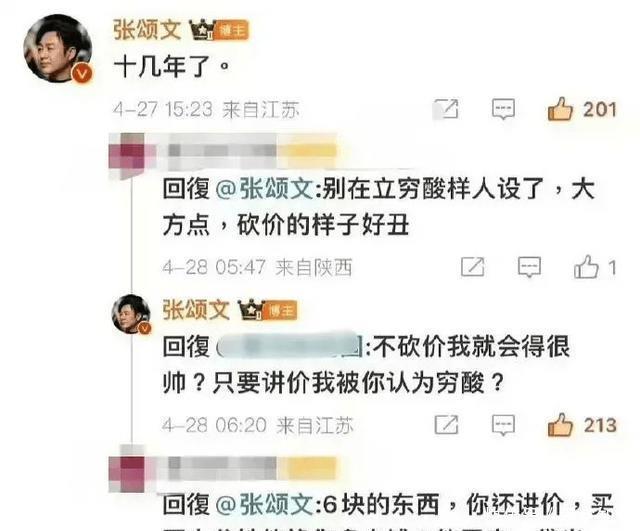Screen dimensions: 640x531
Task: Open the blurred commenter avatar in the first reply
Action: coord(131,155)
